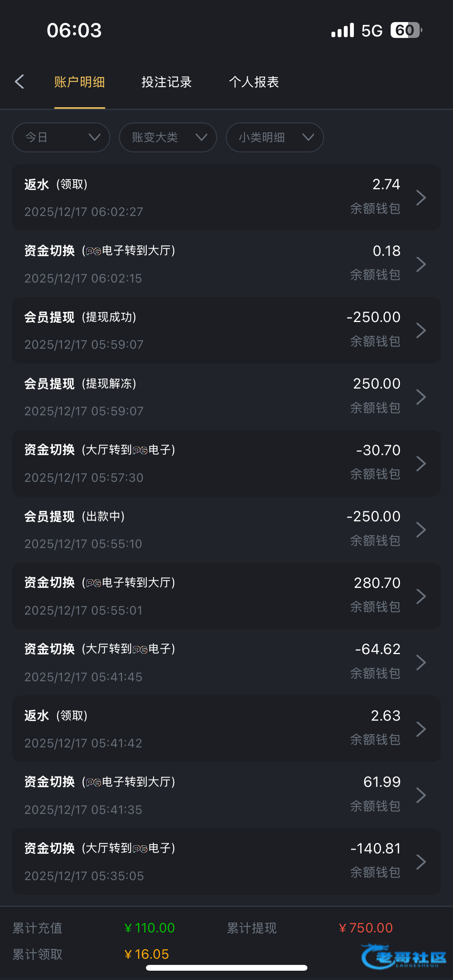Open the 今日 date filter dropdown
Viewport: 453px width, 980px height.
pos(61,137)
